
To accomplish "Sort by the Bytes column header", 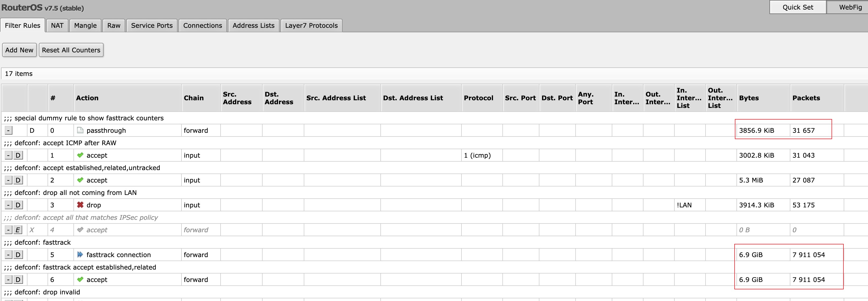I will (749, 98).
